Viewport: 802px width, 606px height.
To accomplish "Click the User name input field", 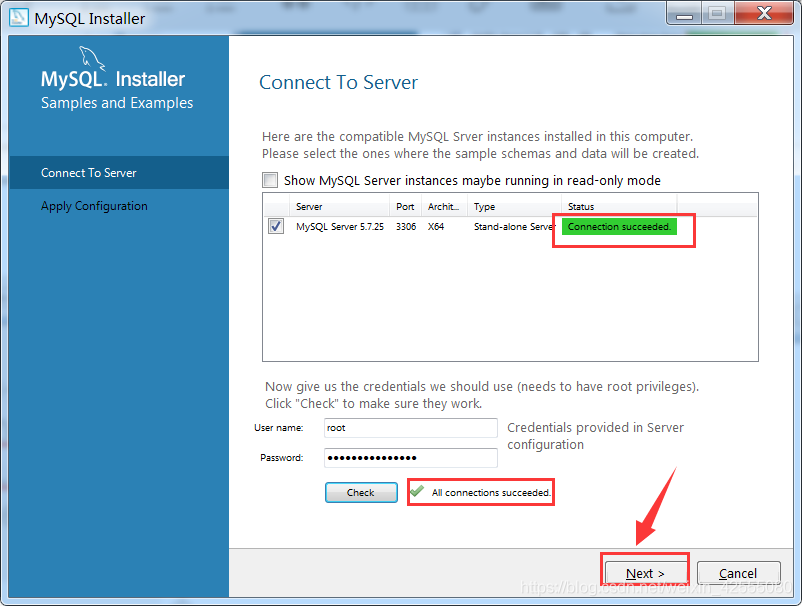I will (411, 428).
